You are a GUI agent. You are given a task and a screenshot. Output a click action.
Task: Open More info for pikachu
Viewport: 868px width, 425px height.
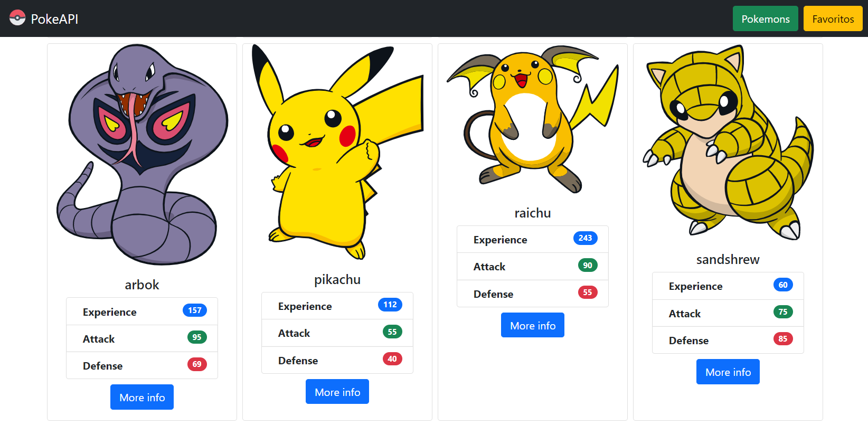[337, 392]
